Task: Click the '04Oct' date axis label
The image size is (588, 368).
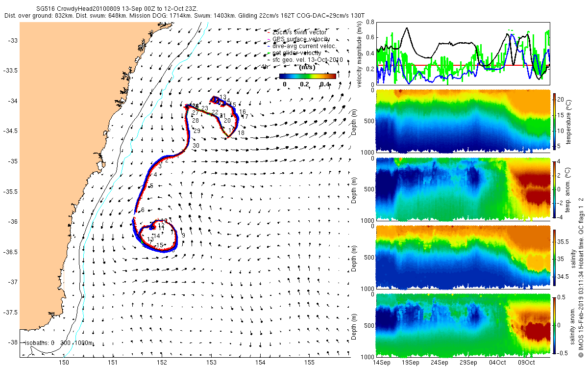Action: click(497, 363)
